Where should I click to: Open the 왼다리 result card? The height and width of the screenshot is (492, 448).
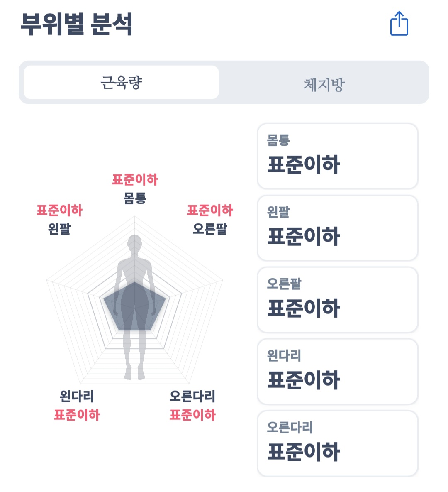coord(337,372)
